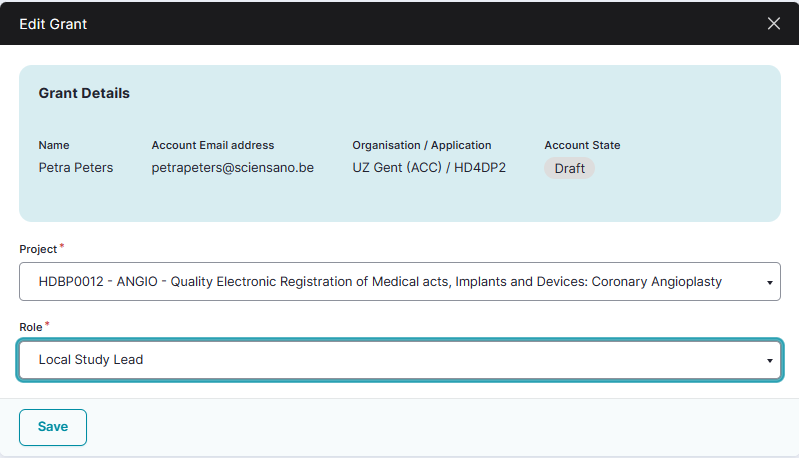
Task: Expand the Role dropdown arrow
Action: click(769, 360)
